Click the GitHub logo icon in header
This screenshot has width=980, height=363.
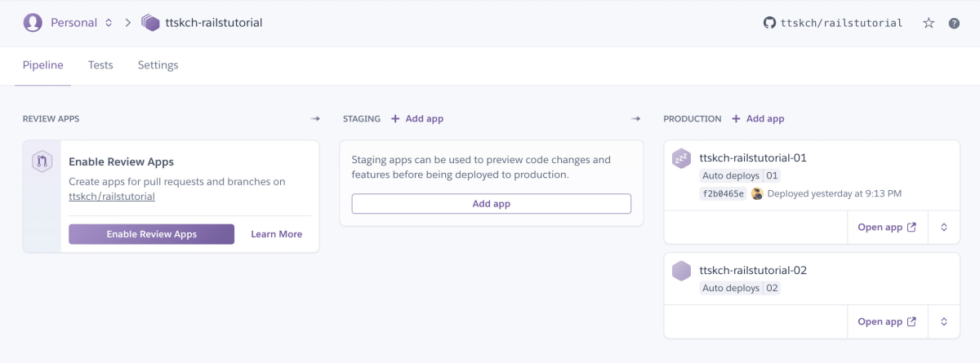pyautogui.click(x=768, y=23)
